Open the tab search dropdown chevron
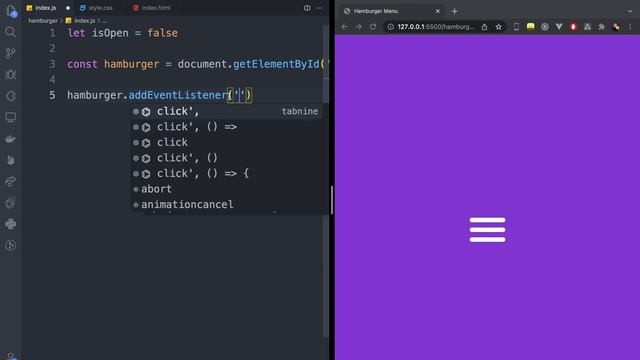Image resolution: width=640 pixels, height=360 pixels. (630, 11)
